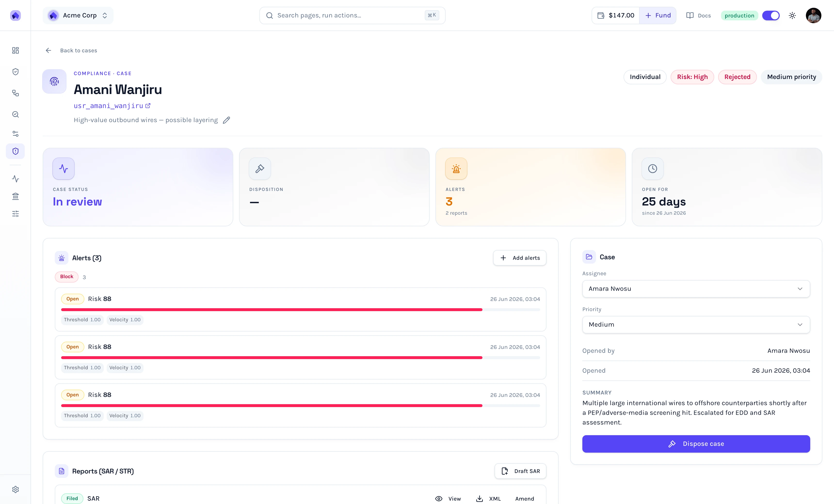Click the Medium priority badge

tap(791, 77)
